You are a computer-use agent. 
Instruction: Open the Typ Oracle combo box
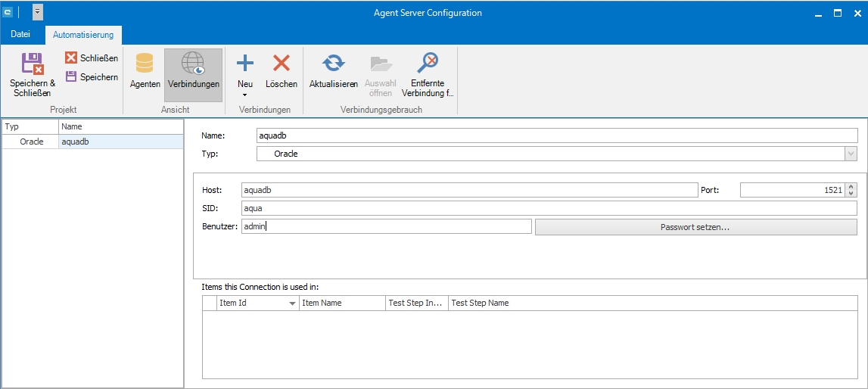point(851,154)
